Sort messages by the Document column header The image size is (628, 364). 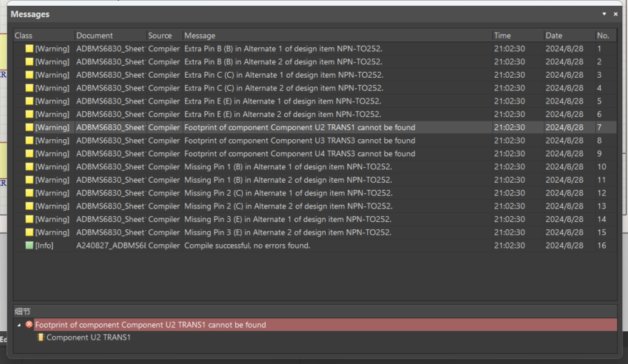(x=110, y=36)
